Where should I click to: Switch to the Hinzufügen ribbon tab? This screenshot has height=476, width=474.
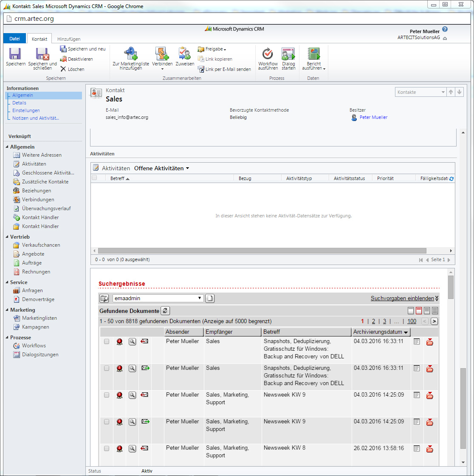(69, 39)
